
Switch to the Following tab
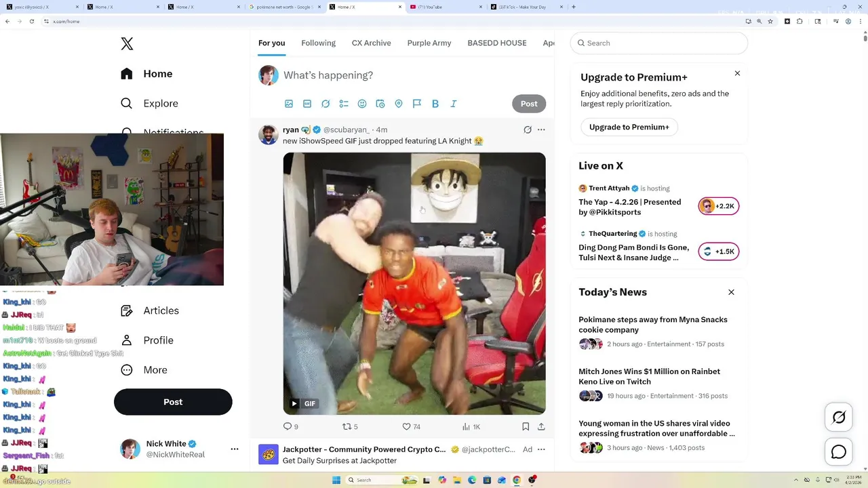point(318,43)
